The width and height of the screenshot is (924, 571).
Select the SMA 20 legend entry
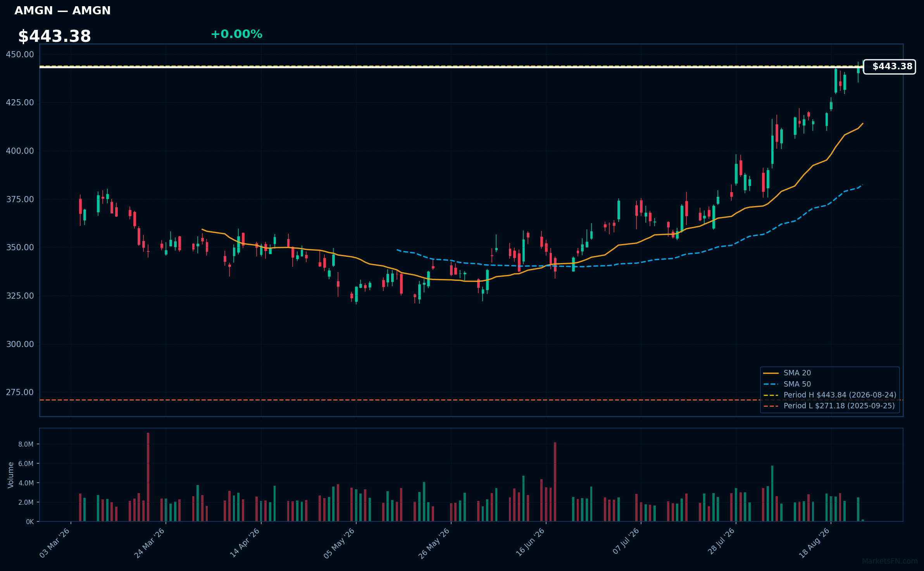click(x=787, y=373)
